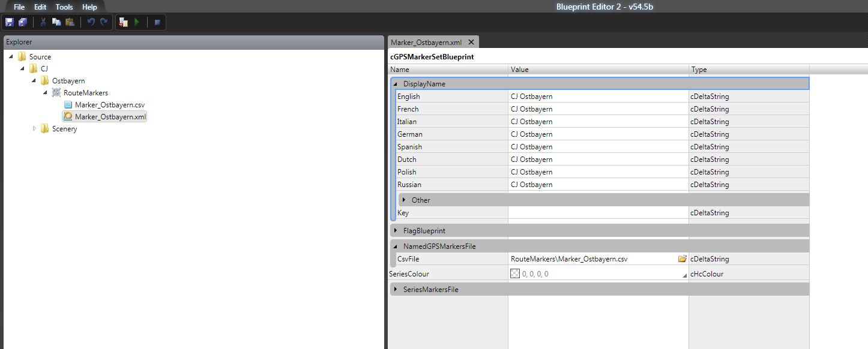Close the Marker_Ostbayern.xml tab
868x349 pixels.
[x=471, y=42]
